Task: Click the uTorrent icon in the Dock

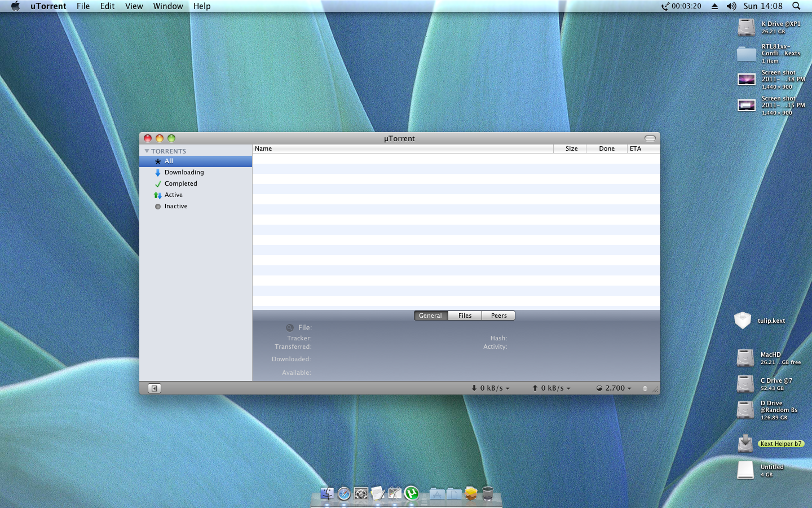Action: pos(412,493)
